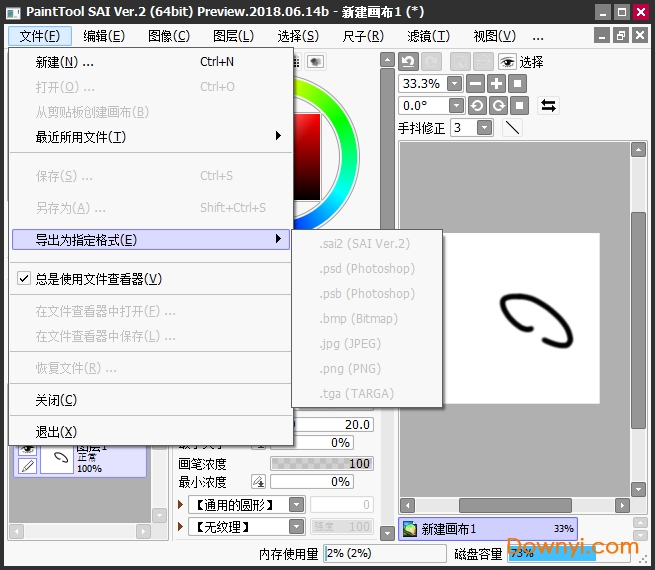Click the undo arrow icon
655x570 pixels.
[408, 62]
